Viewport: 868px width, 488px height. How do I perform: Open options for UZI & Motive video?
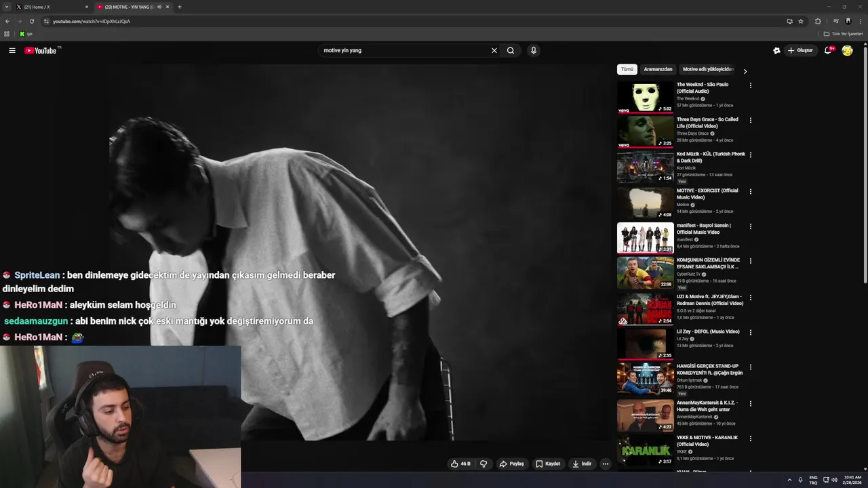(x=750, y=298)
